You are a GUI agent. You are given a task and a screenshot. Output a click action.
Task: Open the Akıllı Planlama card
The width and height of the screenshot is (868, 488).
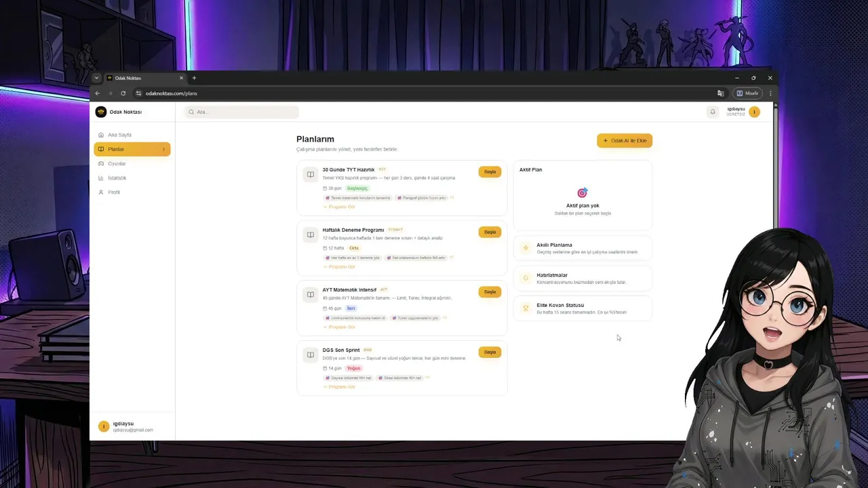583,248
